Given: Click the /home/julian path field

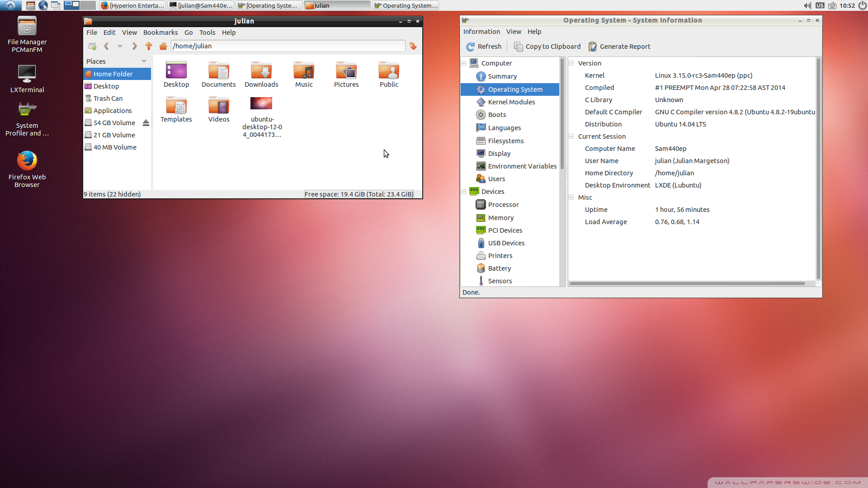Looking at the screenshot, I should pyautogui.click(x=288, y=46).
